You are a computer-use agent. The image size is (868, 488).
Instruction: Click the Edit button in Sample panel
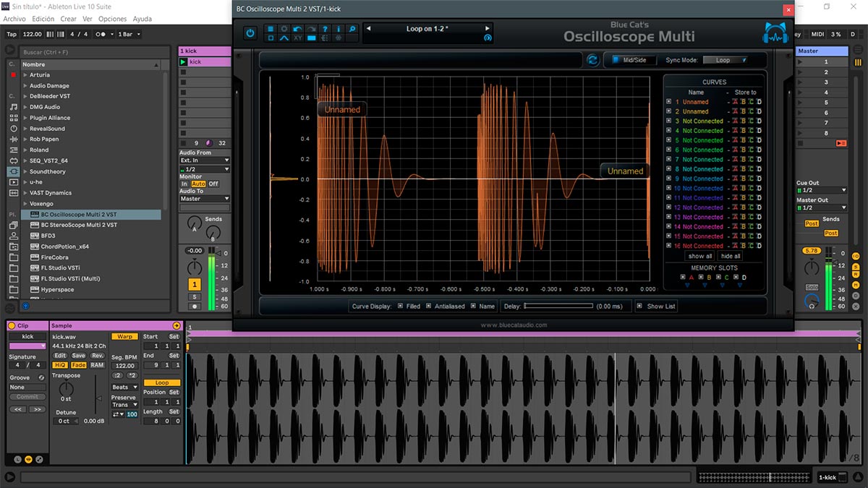[x=60, y=356]
